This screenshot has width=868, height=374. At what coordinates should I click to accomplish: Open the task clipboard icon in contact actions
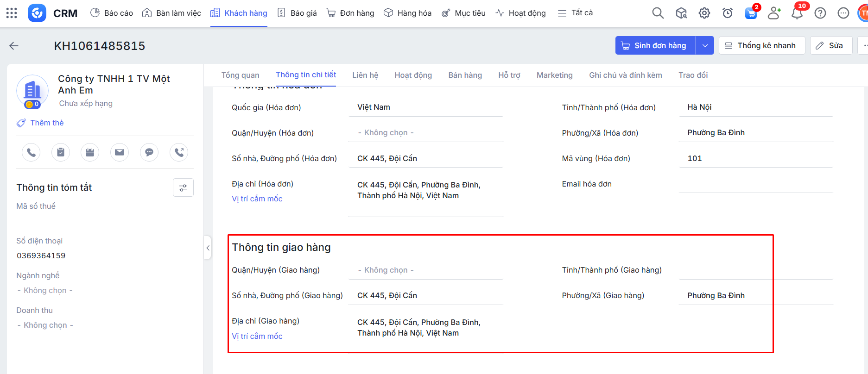coord(61,152)
